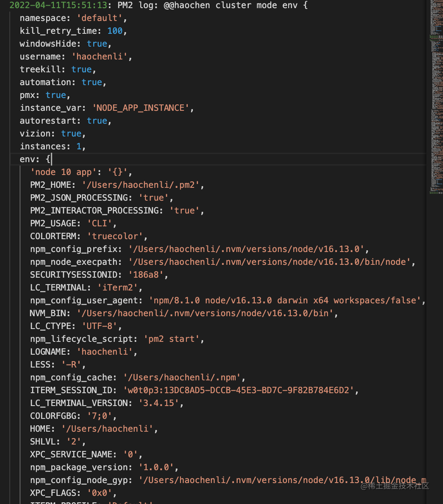The height and width of the screenshot is (504, 443).
Task: Click the HOME: '/Users/haochenli' line
Action: (x=94, y=429)
